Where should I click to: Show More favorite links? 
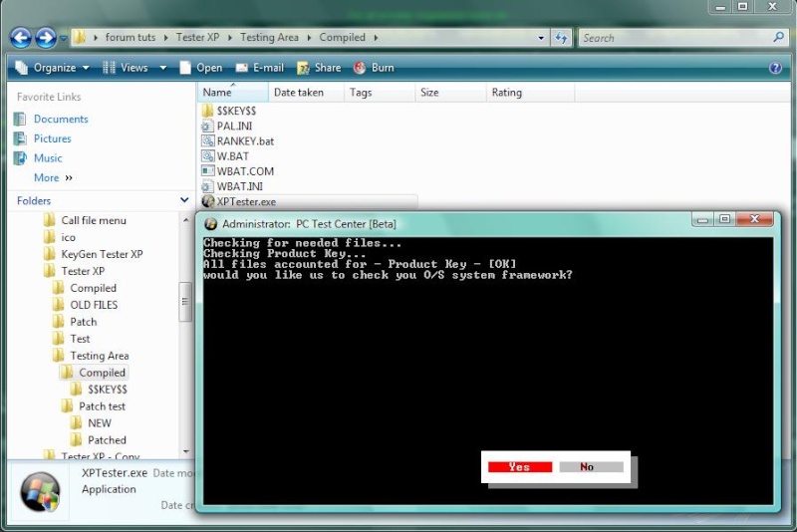[x=53, y=178]
